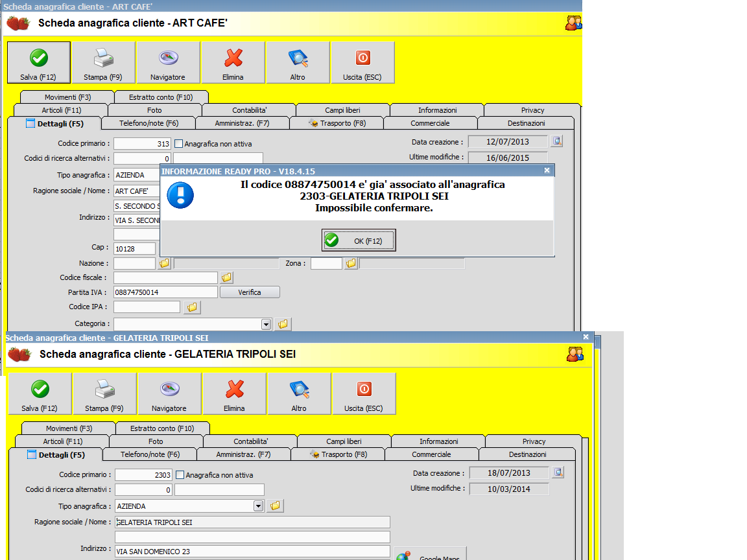Open folder lookup next to Categoria dropdown
Screen dimensions: 747x560
(x=283, y=324)
